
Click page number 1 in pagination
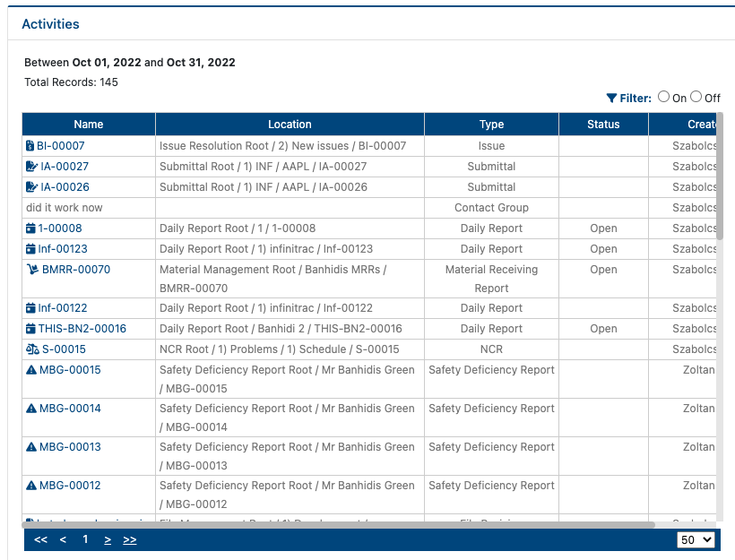[85, 539]
